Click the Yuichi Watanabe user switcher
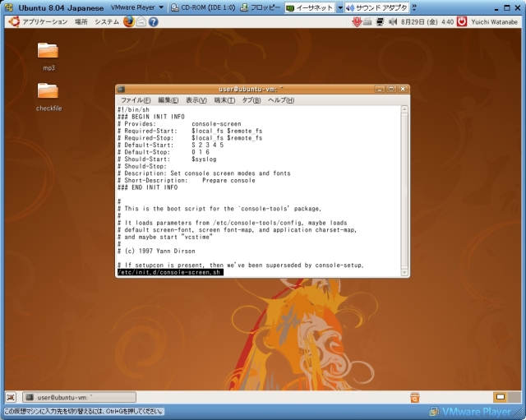526x420 pixels. [x=494, y=22]
